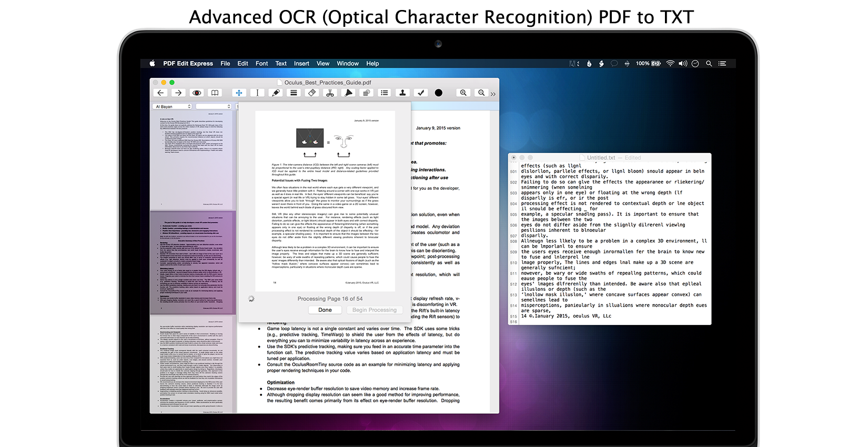The width and height of the screenshot is (868, 447).
Task: Open the Help menu
Action: (x=372, y=64)
